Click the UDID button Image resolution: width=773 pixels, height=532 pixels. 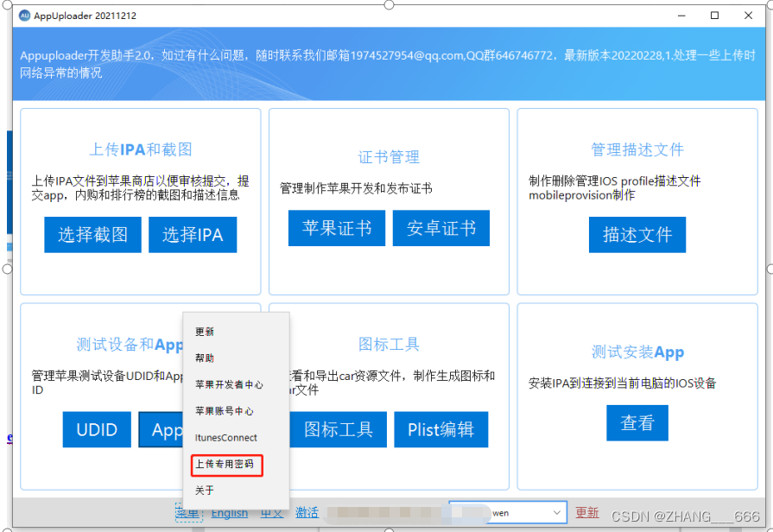click(x=97, y=429)
